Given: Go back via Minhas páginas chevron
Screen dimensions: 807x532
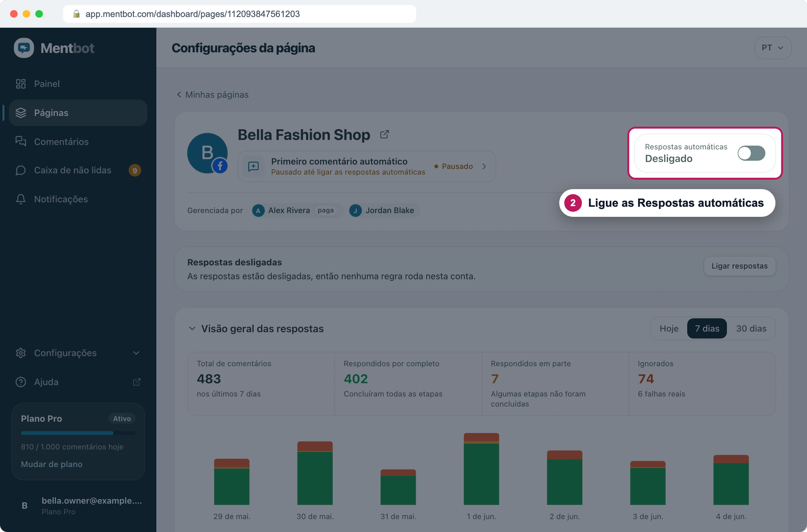Looking at the screenshot, I should tap(179, 94).
